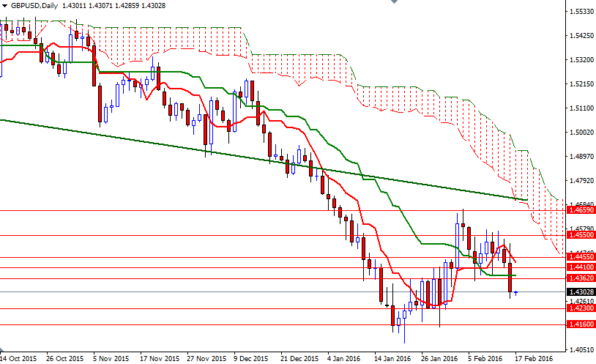The width and height of the screenshot is (596, 364).
Task: Click the 14 Oct 2015 date label
Action: [18, 358]
